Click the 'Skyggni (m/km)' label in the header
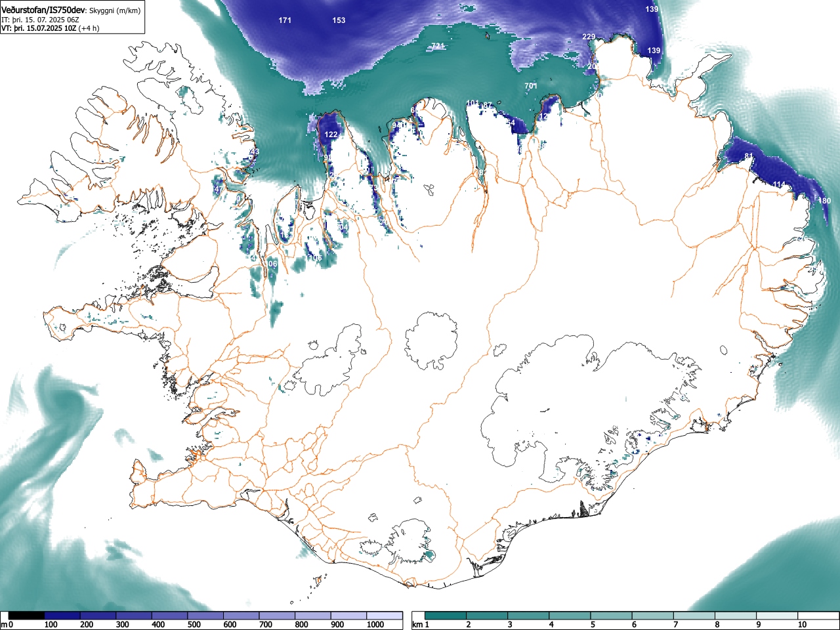 click(x=115, y=10)
